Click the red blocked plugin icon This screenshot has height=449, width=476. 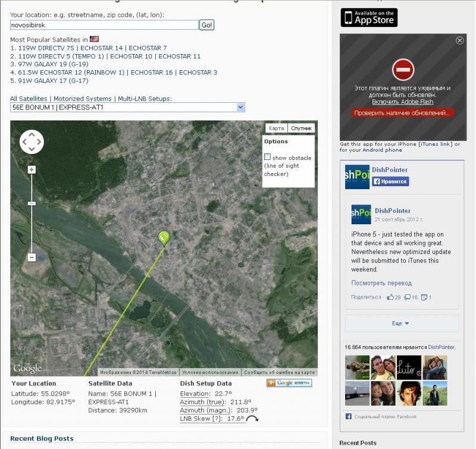click(403, 70)
